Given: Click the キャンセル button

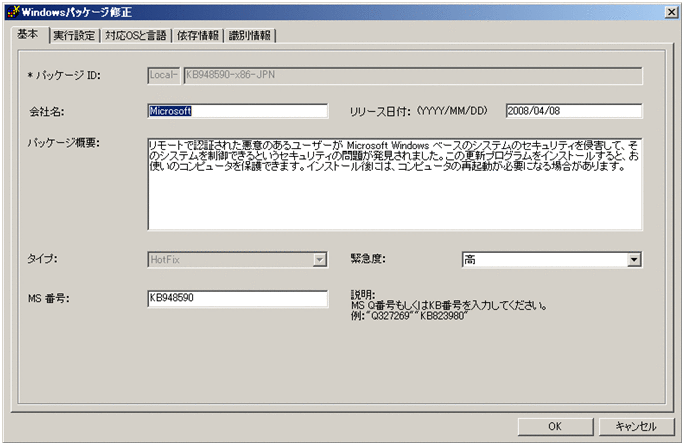Looking at the screenshot, I should pos(636,426).
